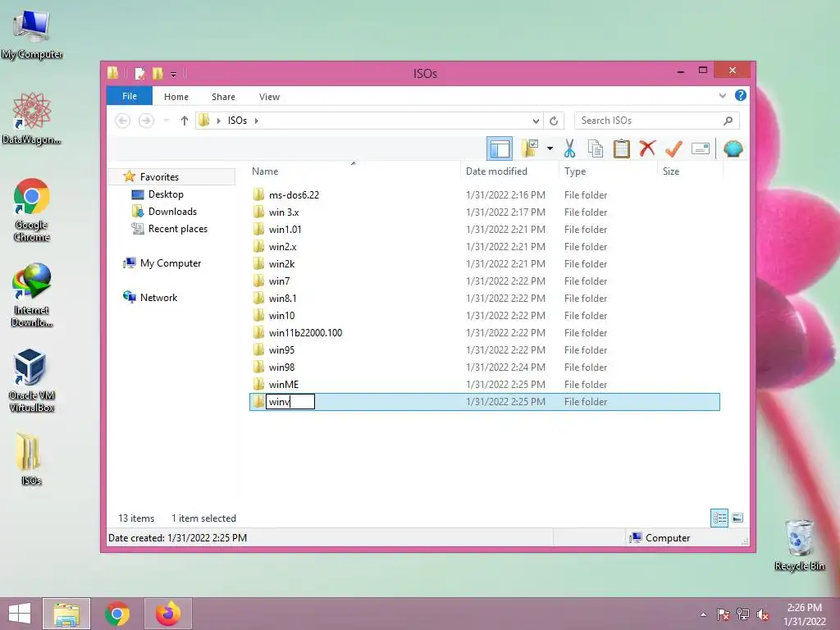Sort by the Name column header

point(354,171)
